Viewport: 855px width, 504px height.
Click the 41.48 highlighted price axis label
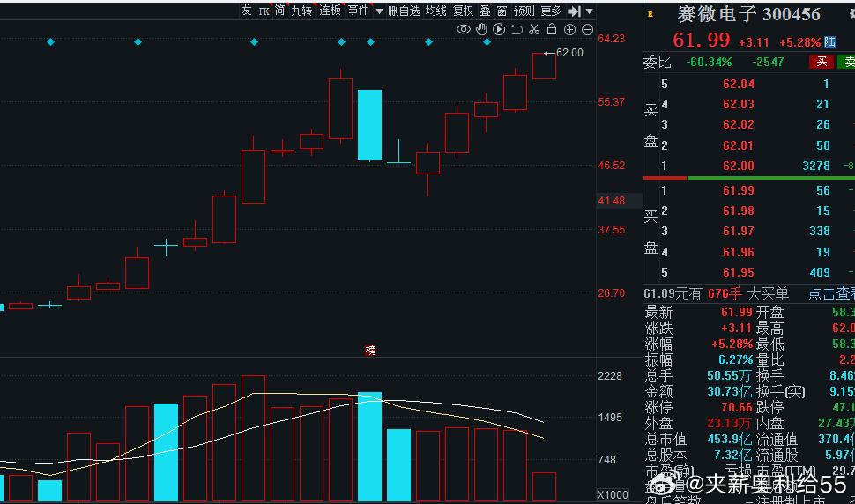pos(611,201)
